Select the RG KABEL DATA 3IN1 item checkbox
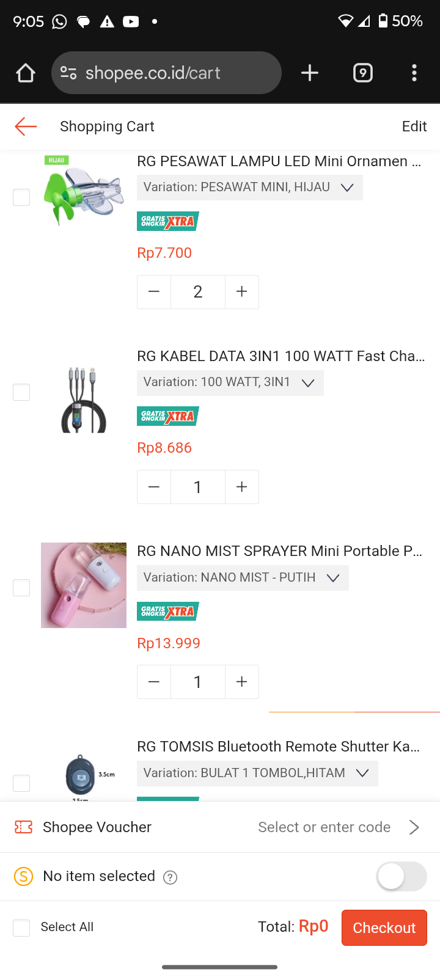Viewport: 440px width, 980px height. (21, 392)
